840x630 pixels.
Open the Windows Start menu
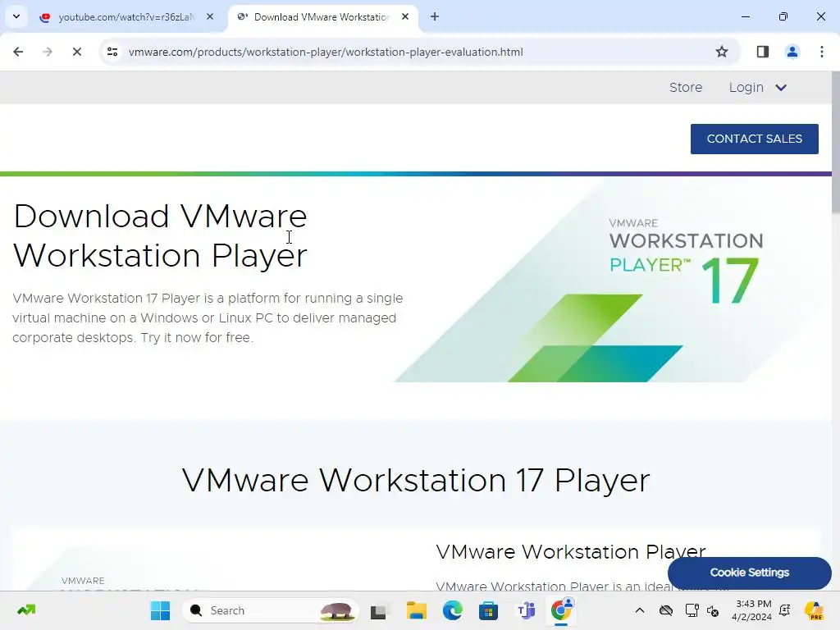160,610
